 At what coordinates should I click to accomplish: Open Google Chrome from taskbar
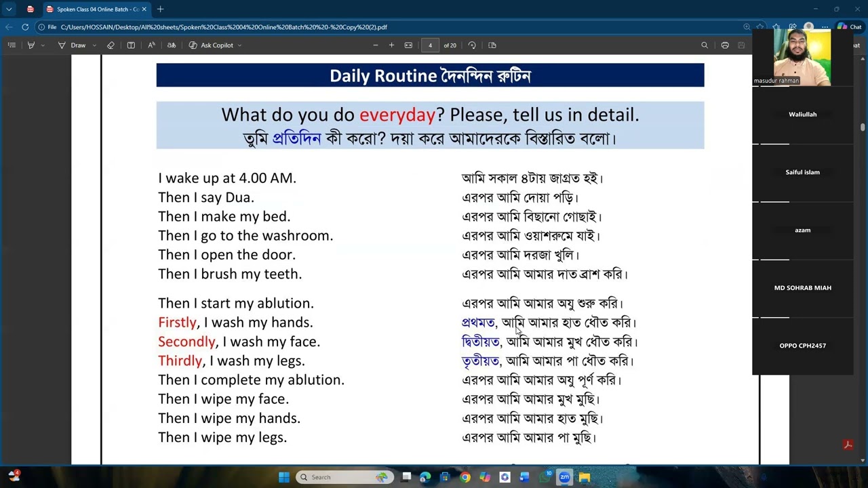coord(465,477)
